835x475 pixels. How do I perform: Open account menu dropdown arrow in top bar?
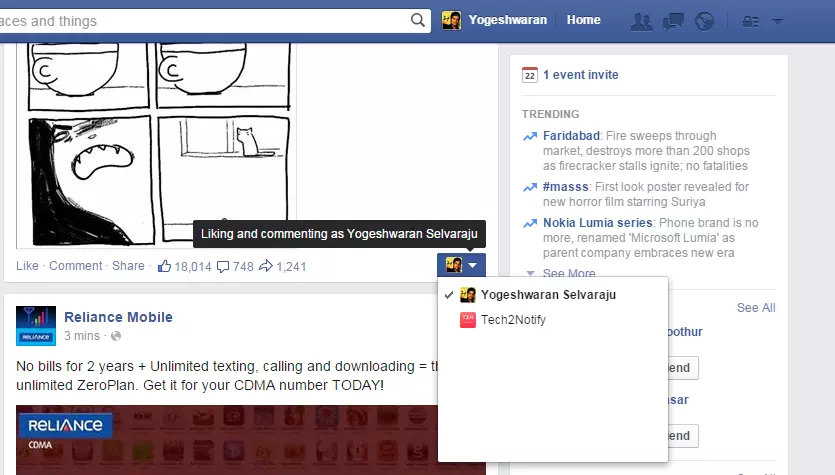[x=777, y=22]
